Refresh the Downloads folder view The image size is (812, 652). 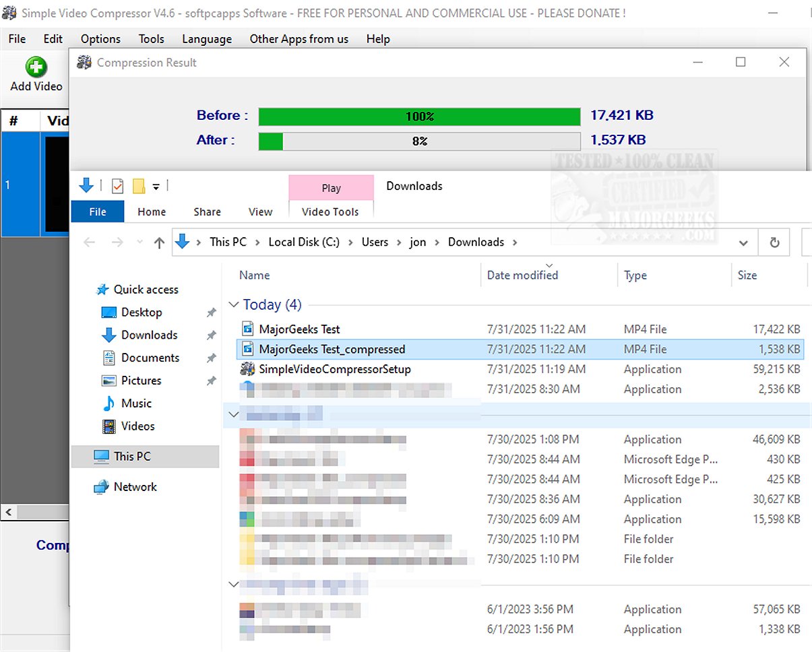(775, 242)
